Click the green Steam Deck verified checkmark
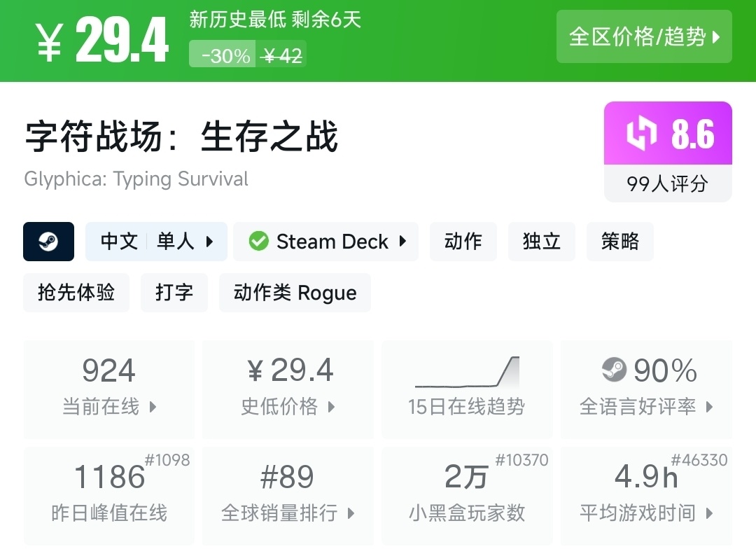The image size is (756, 556). coord(259,242)
